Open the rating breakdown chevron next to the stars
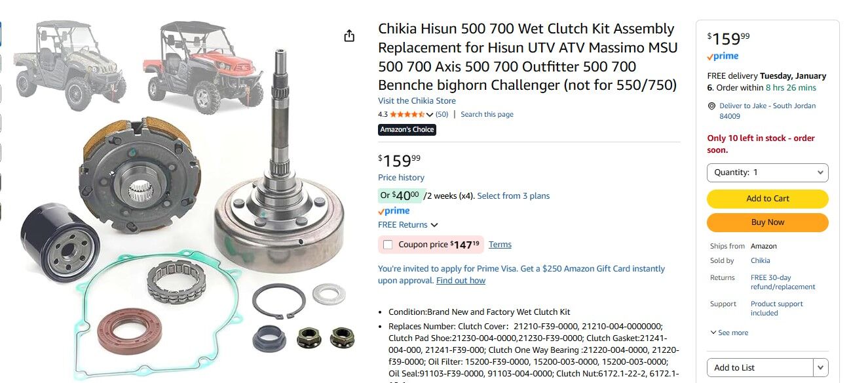868x383 pixels. [x=430, y=115]
